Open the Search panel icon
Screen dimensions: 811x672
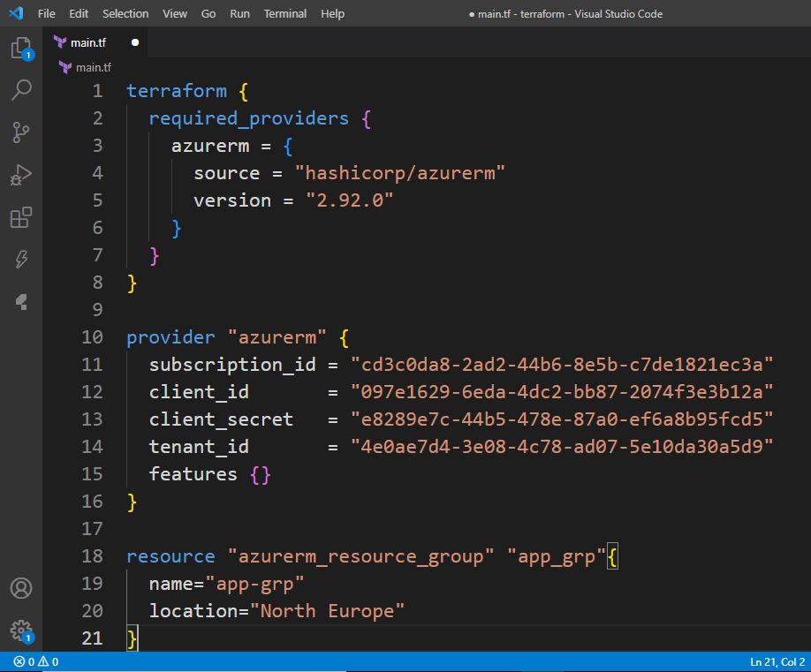pos(20,90)
